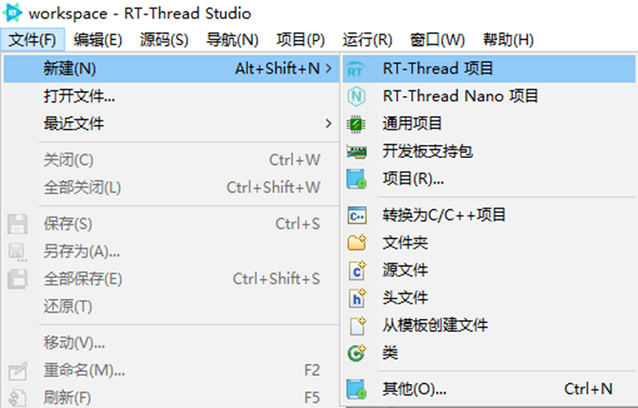Click the 头文件 h file icon
638x408 pixels.
pos(357,298)
